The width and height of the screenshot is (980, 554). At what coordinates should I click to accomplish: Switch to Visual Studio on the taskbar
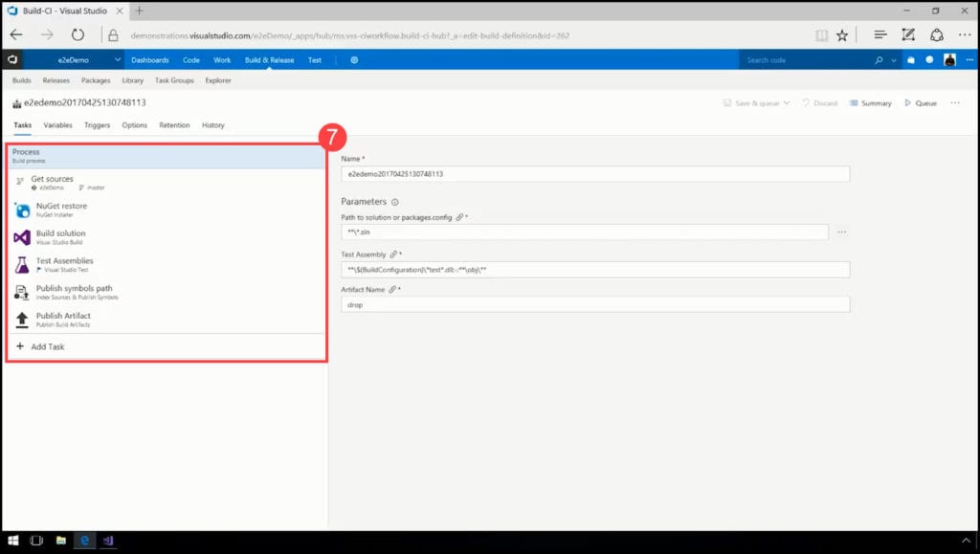tap(108, 541)
